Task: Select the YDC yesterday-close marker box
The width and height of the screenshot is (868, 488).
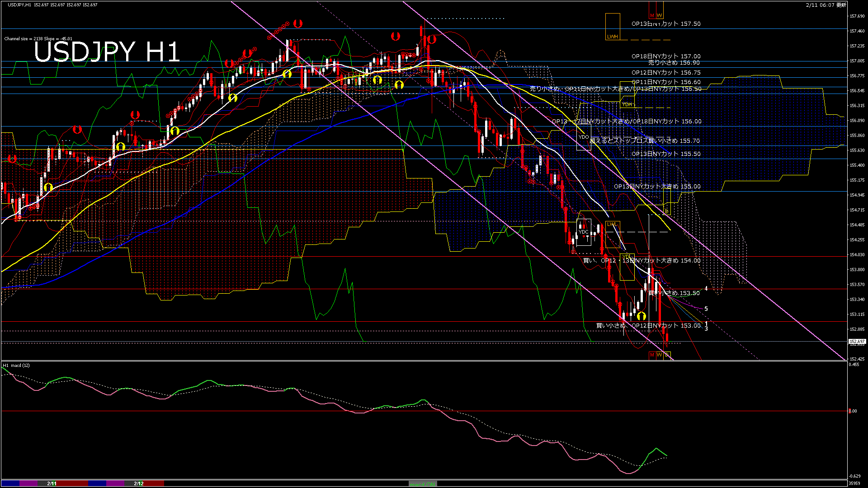Action: pos(584,232)
